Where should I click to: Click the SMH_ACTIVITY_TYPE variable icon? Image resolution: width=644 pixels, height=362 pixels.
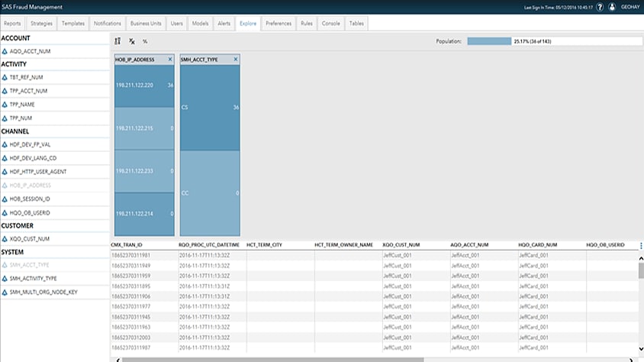pyautogui.click(x=5, y=279)
